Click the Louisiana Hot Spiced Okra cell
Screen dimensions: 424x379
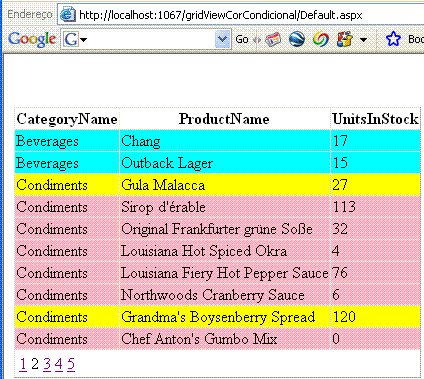[x=225, y=251]
